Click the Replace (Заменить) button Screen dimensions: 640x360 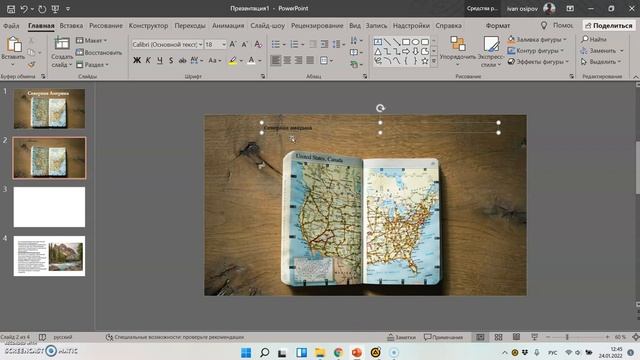(x=602, y=51)
